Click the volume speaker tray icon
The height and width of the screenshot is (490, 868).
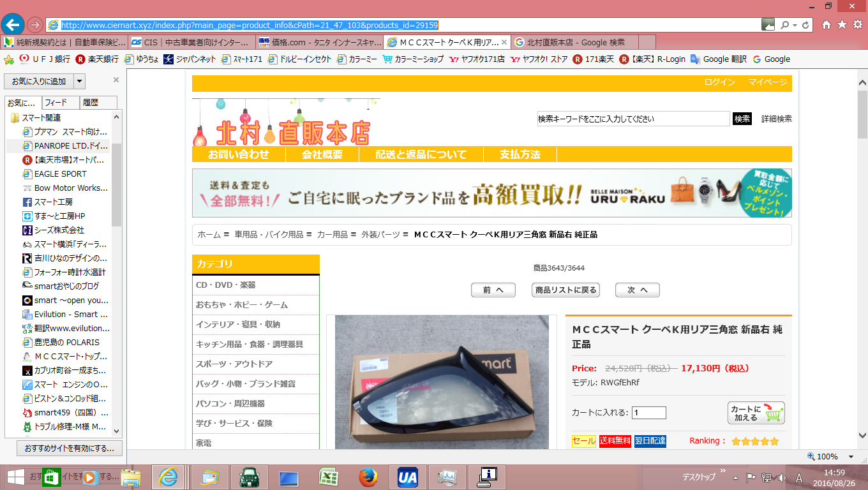click(x=781, y=477)
